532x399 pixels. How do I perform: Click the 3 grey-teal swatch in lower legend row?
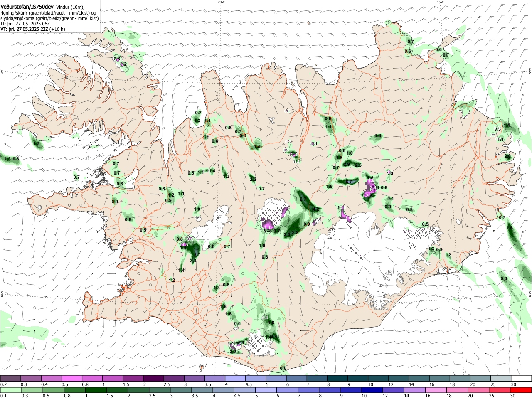click(181, 390)
